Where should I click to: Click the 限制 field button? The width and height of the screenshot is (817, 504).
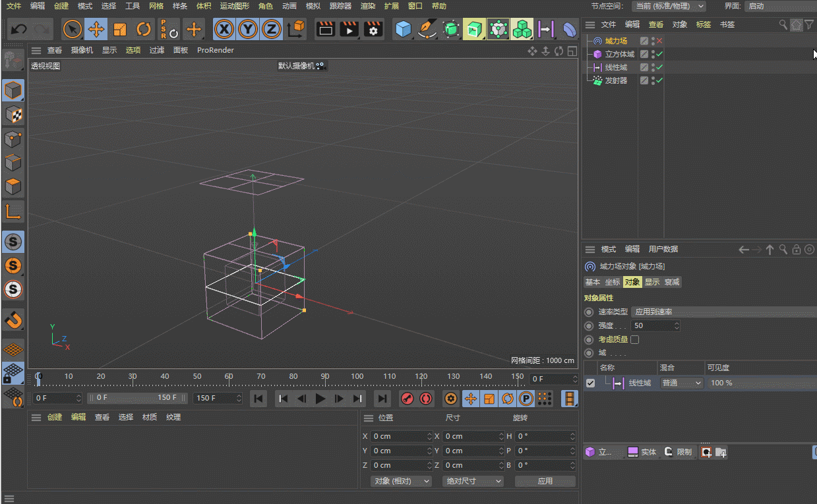679,452
